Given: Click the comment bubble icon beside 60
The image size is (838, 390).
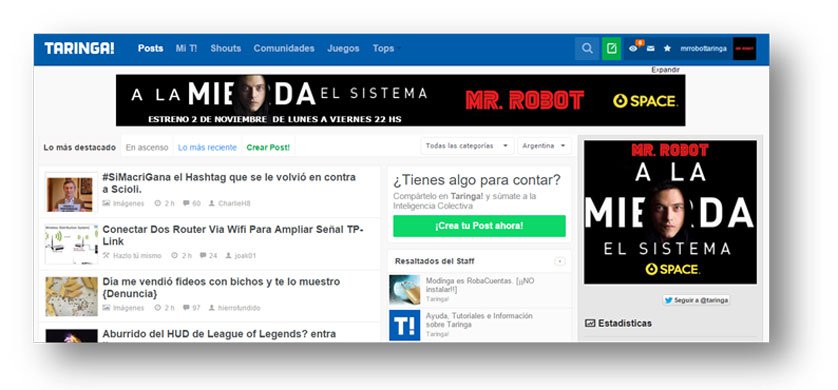Looking at the screenshot, I should click(x=186, y=203).
